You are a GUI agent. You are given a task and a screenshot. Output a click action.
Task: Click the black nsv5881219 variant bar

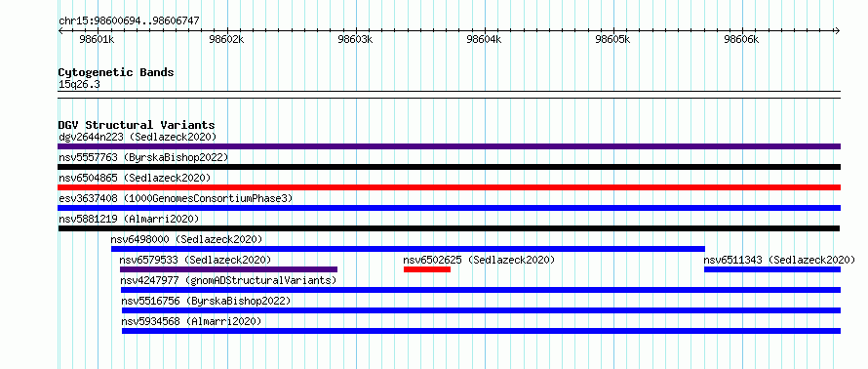click(449, 228)
